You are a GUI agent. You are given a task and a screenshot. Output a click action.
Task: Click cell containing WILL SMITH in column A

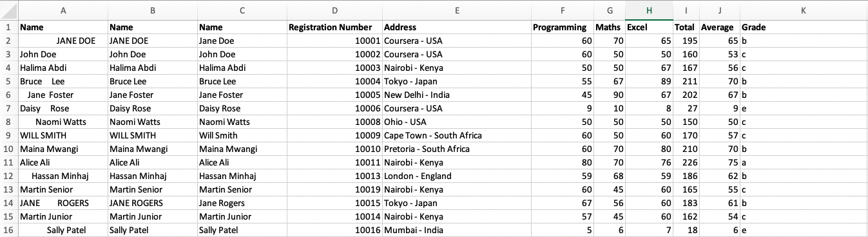[63, 135]
